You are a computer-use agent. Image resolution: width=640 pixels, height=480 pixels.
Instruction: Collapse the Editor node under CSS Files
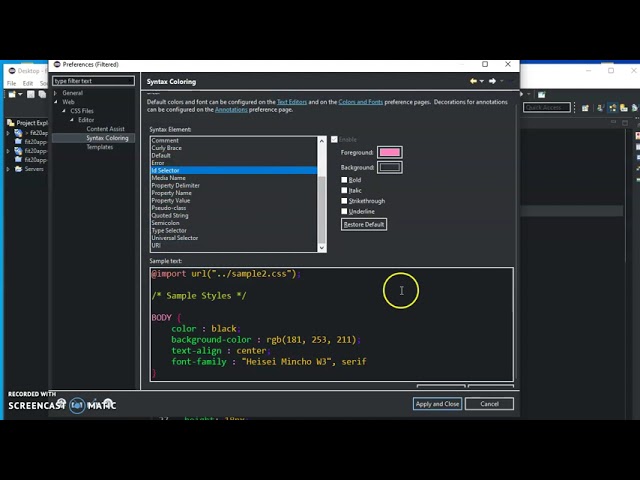click(72, 120)
